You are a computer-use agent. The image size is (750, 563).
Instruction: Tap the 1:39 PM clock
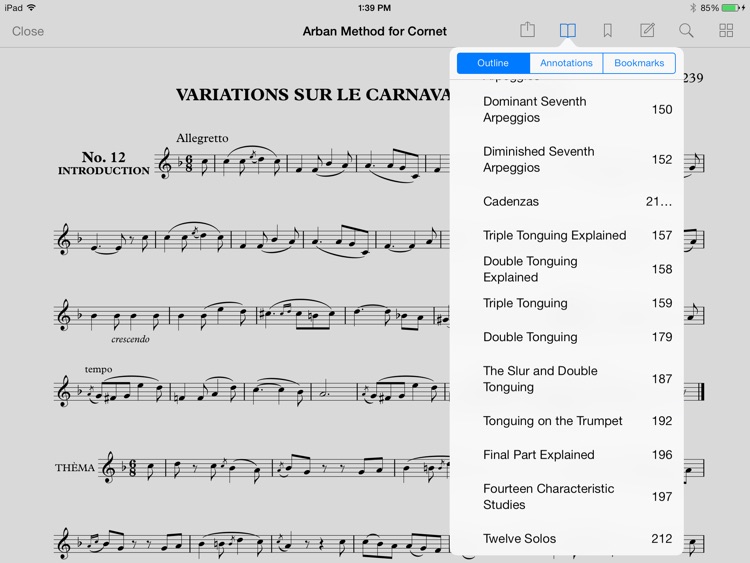click(375, 8)
